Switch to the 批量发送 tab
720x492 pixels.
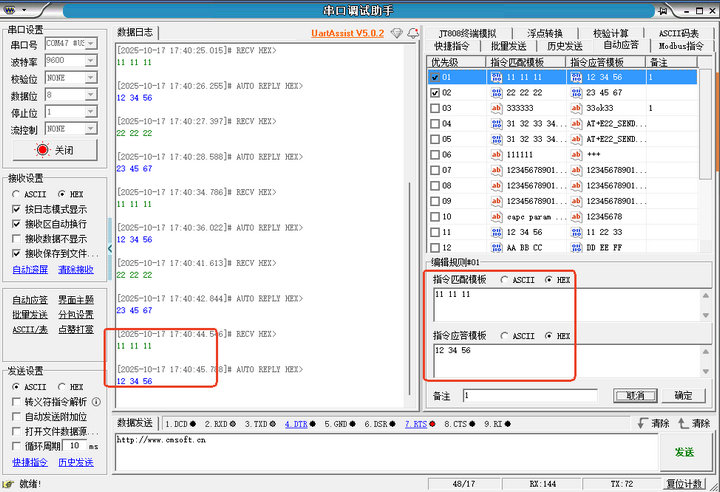(508, 46)
